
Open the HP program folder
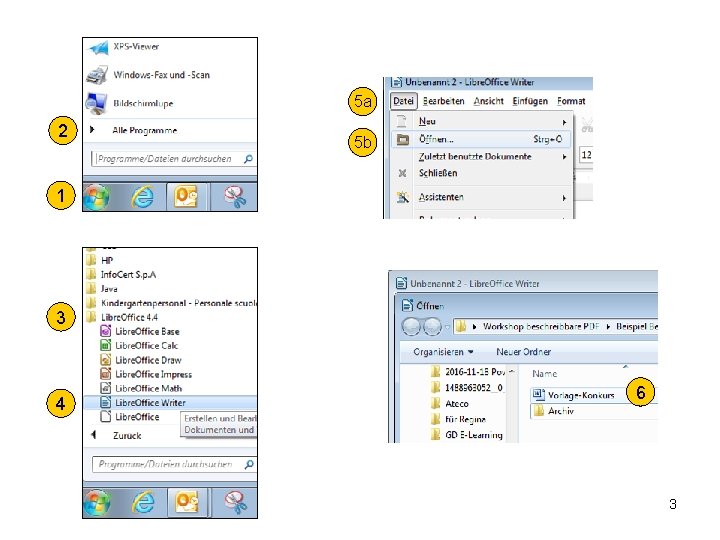tap(100, 260)
